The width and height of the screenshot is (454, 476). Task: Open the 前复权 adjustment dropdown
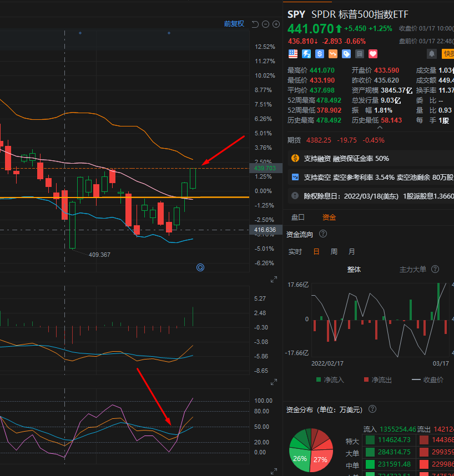[x=234, y=24]
